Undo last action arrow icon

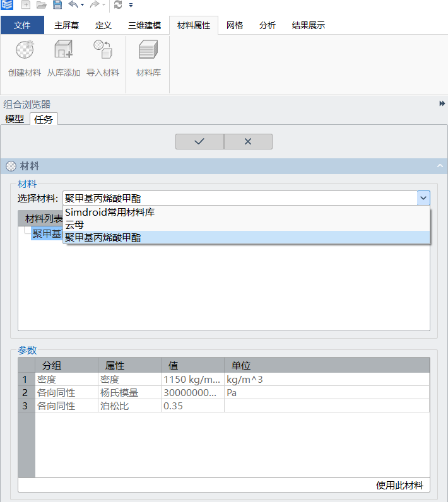[73, 4]
